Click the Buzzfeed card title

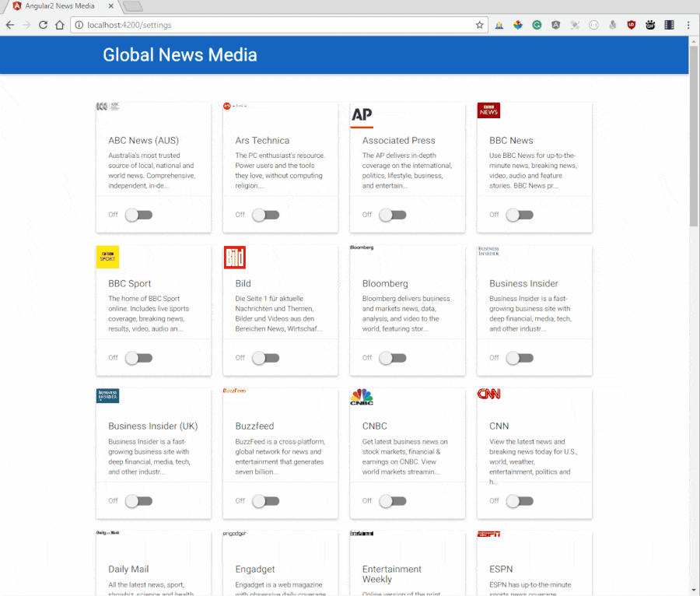pos(254,426)
